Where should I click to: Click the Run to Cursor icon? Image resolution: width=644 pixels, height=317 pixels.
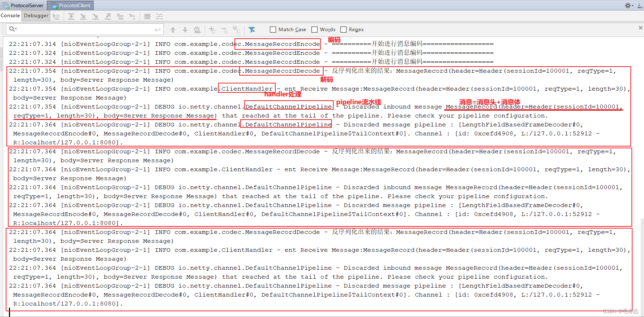point(132,16)
